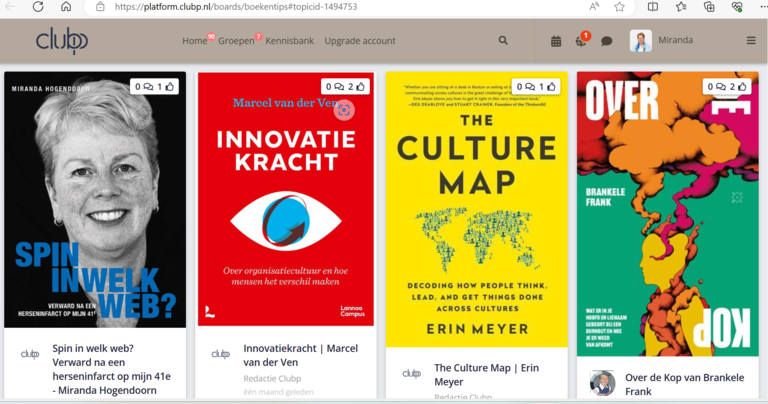Open comments on Over de Kop card
768x404 pixels.
[x=721, y=87]
